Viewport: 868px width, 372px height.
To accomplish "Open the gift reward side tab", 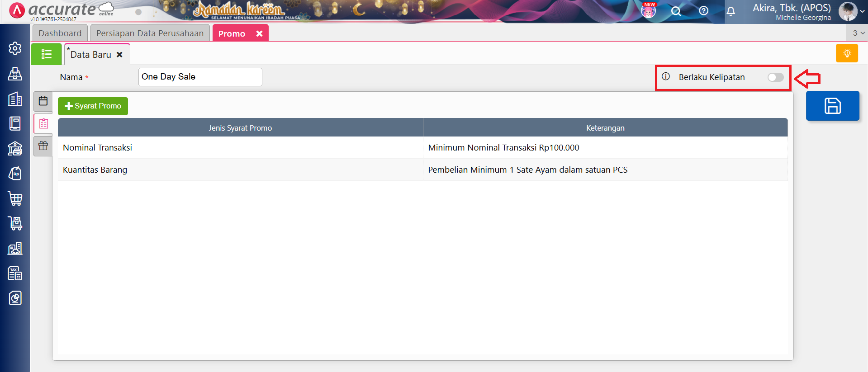I will click(x=43, y=146).
